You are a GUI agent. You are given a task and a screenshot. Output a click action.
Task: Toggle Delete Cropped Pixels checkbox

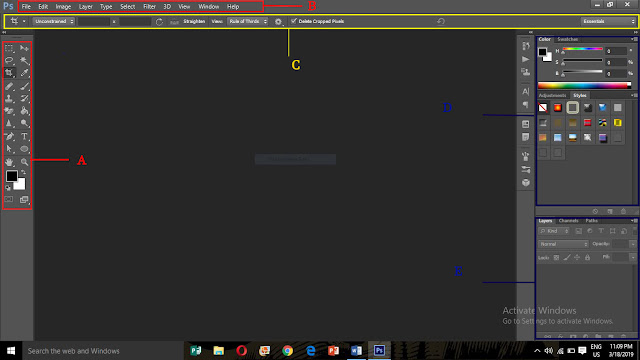coord(293,21)
